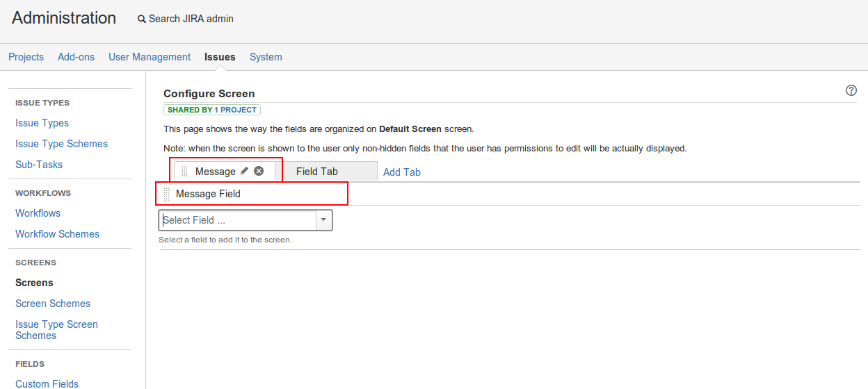Open the Workflows sidebar link
This screenshot has height=389, width=868.
[38, 213]
